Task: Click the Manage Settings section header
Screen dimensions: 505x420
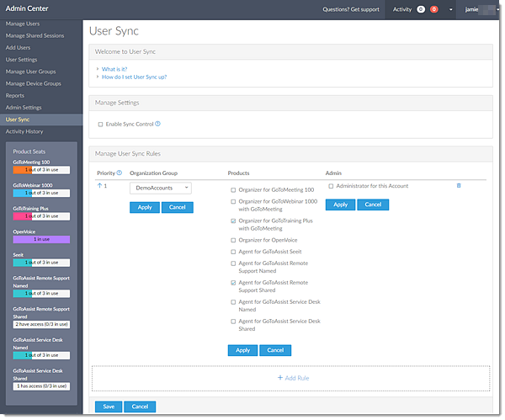Action: point(291,103)
